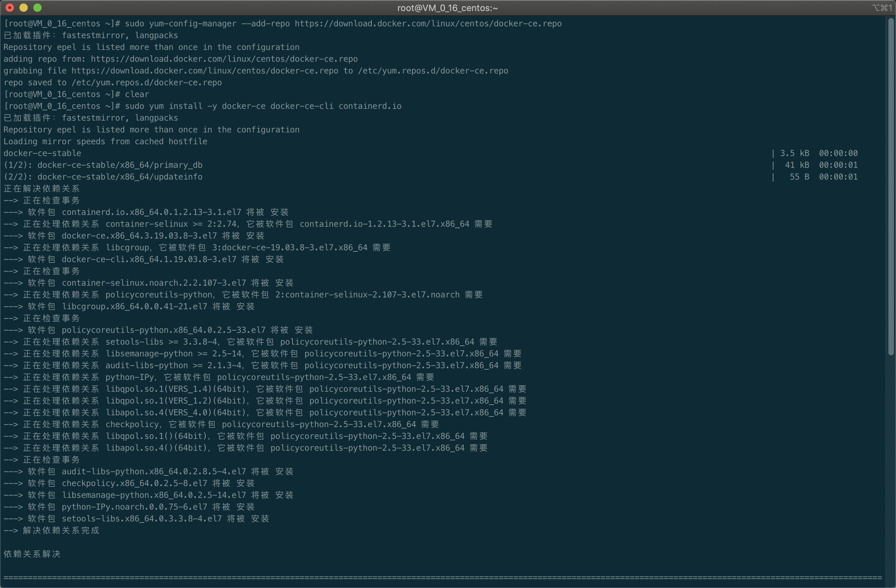896x588 pixels.
Task: Click the 3.5 kB size of docker-ce-stable
Action: [794, 153]
